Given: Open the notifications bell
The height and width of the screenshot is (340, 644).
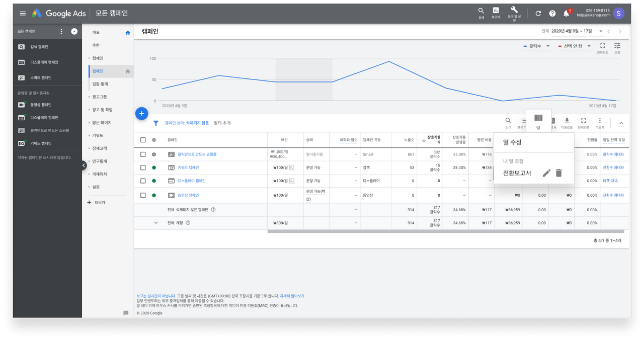Looking at the screenshot, I should coord(567,14).
